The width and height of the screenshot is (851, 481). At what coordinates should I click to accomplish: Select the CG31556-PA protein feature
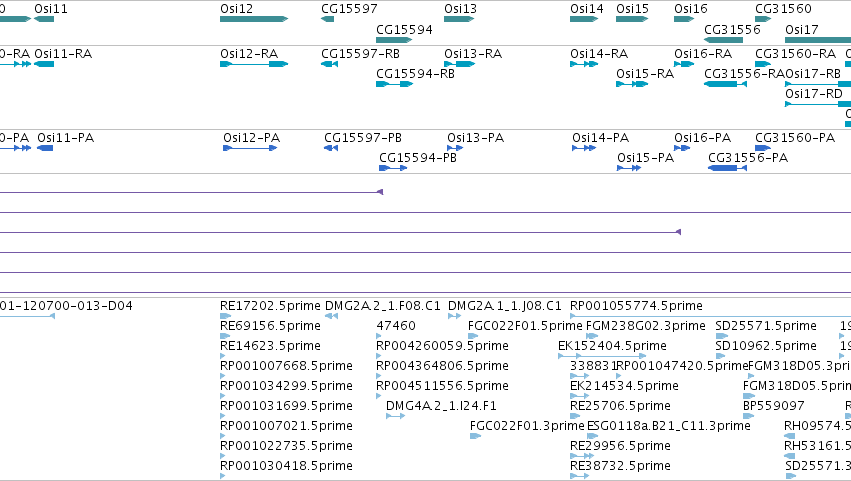[x=727, y=168]
